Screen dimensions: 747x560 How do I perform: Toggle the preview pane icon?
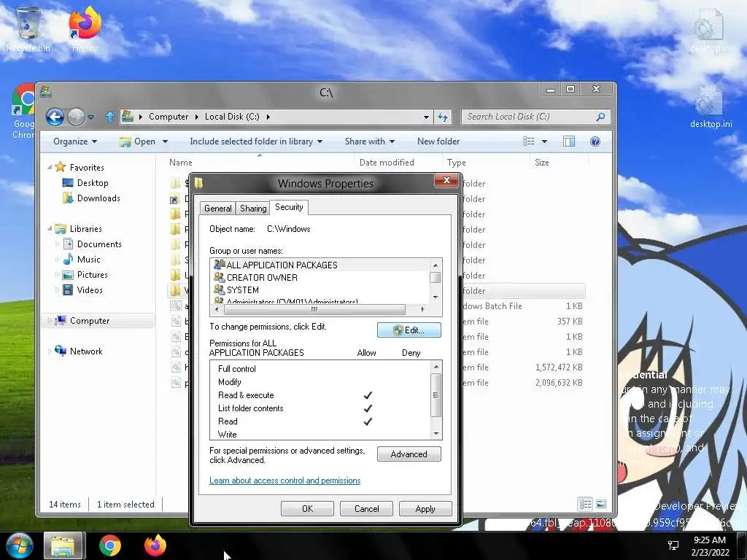(569, 141)
